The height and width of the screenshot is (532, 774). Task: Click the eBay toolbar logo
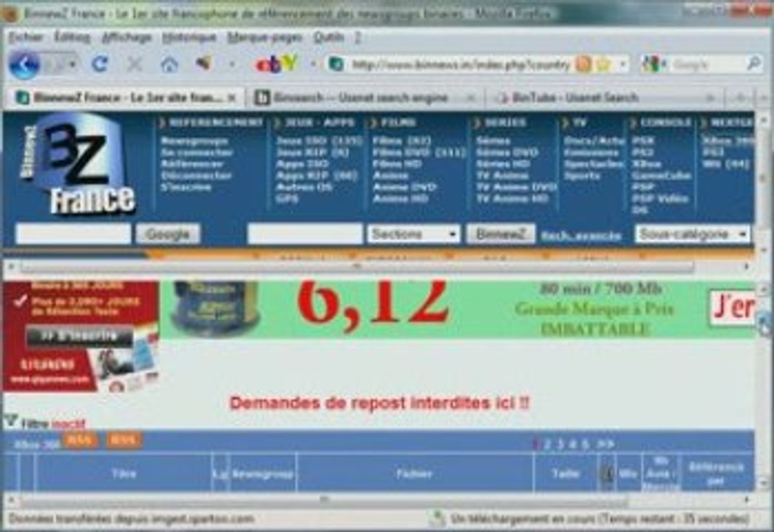pyautogui.click(x=276, y=64)
